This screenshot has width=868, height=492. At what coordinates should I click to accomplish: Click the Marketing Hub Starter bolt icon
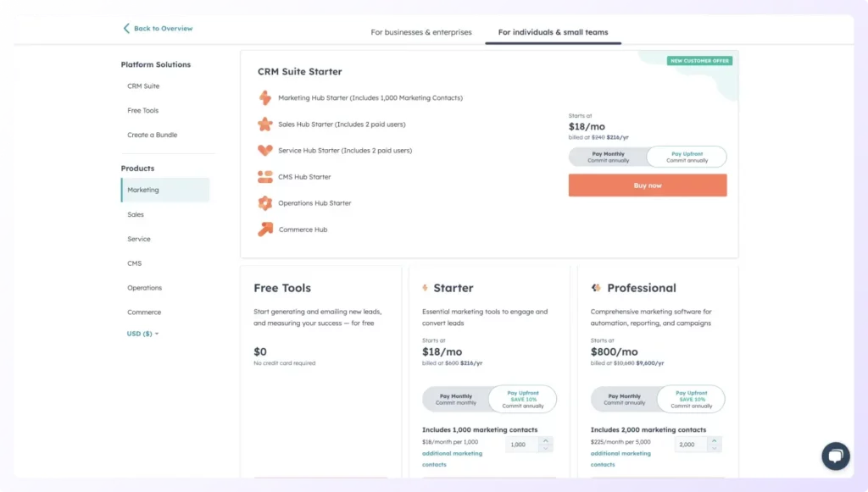265,98
